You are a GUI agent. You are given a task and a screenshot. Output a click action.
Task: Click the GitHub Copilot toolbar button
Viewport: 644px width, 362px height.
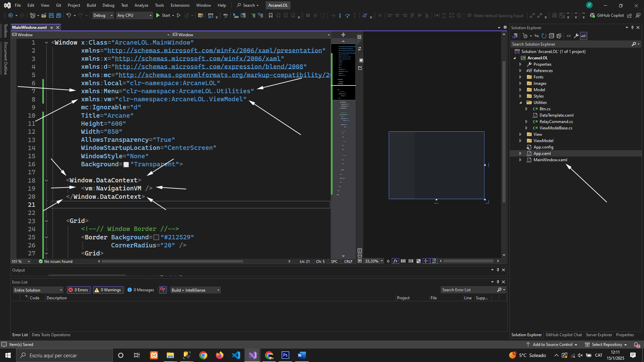(x=607, y=15)
